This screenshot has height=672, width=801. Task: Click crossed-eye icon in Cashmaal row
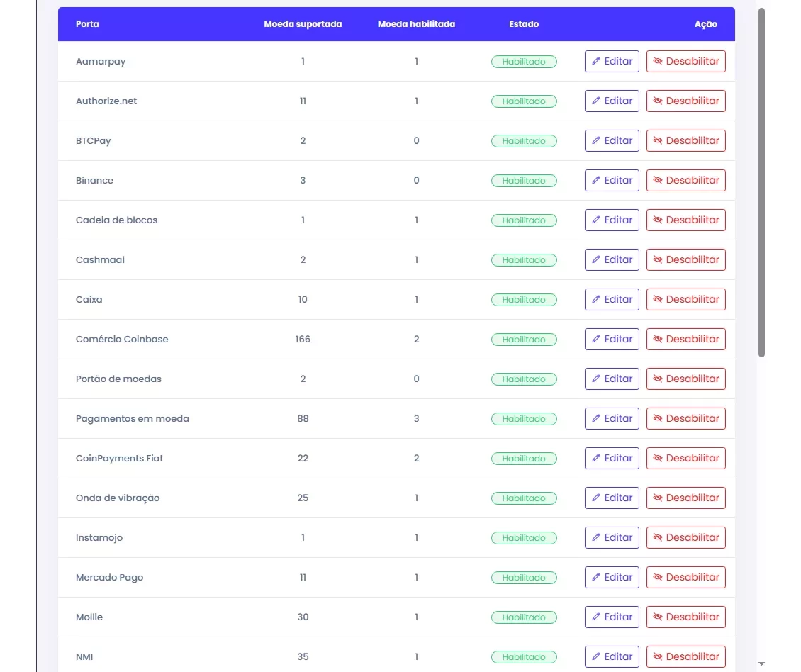657,260
